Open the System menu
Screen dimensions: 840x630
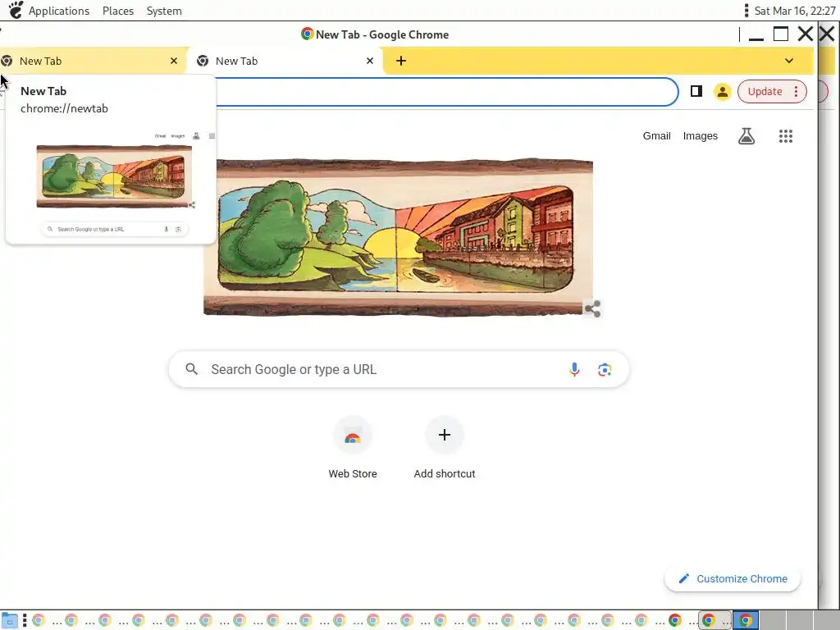(x=164, y=11)
